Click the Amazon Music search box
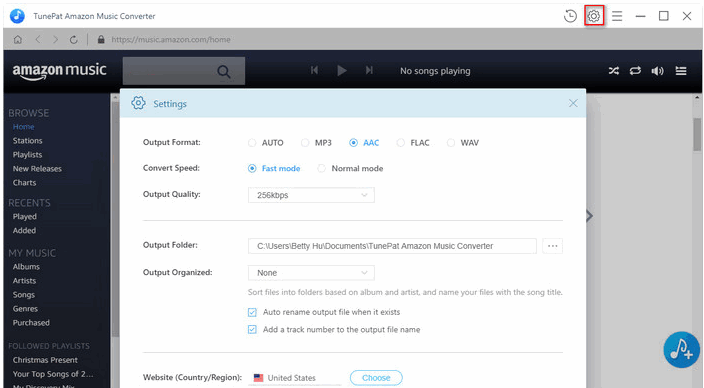This screenshot has width=704, height=388. 184,71
